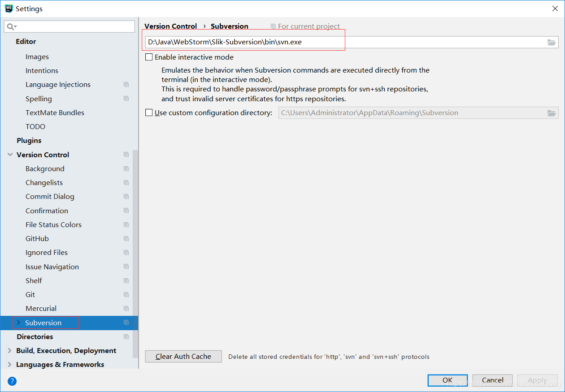This screenshot has width=565, height=392.
Task: Select Mercurial settings page
Action: point(41,309)
